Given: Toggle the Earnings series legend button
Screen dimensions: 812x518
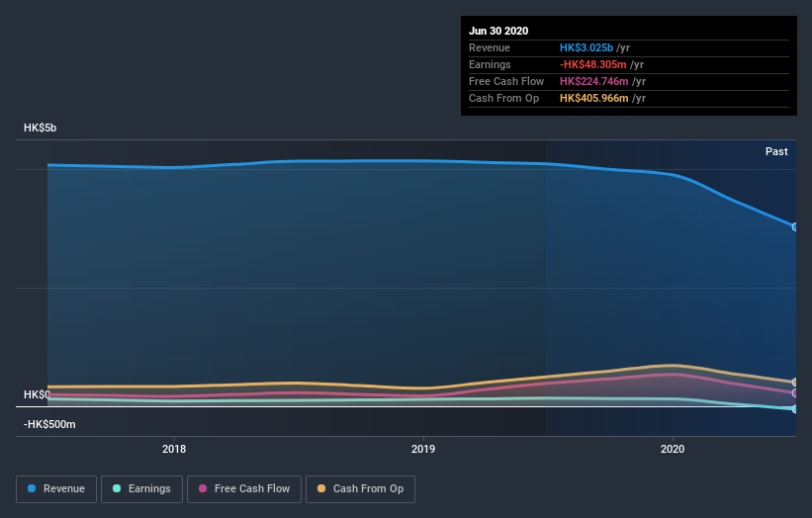Looking at the screenshot, I should tap(141, 489).
